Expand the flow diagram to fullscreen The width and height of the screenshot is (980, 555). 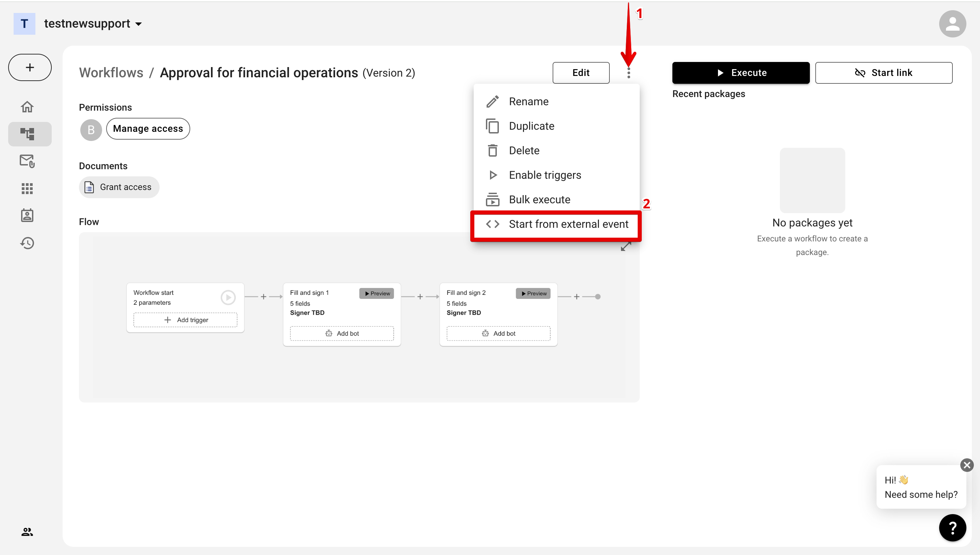click(x=626, y=246)
